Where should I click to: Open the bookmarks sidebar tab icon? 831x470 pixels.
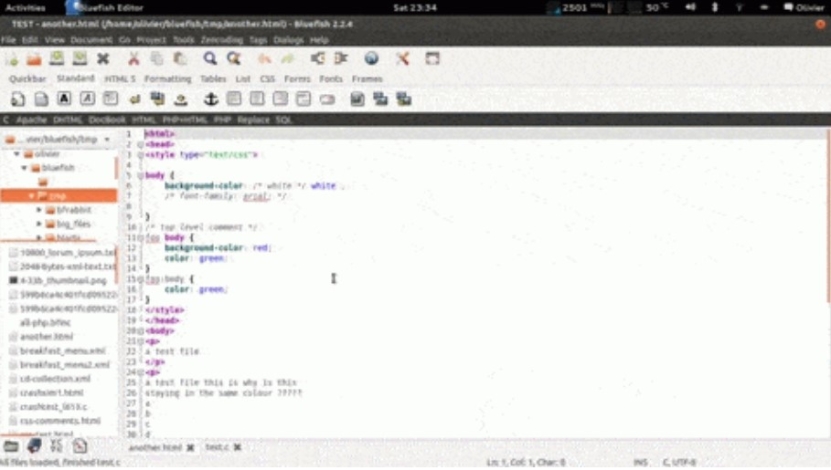(x=34, y=446)
